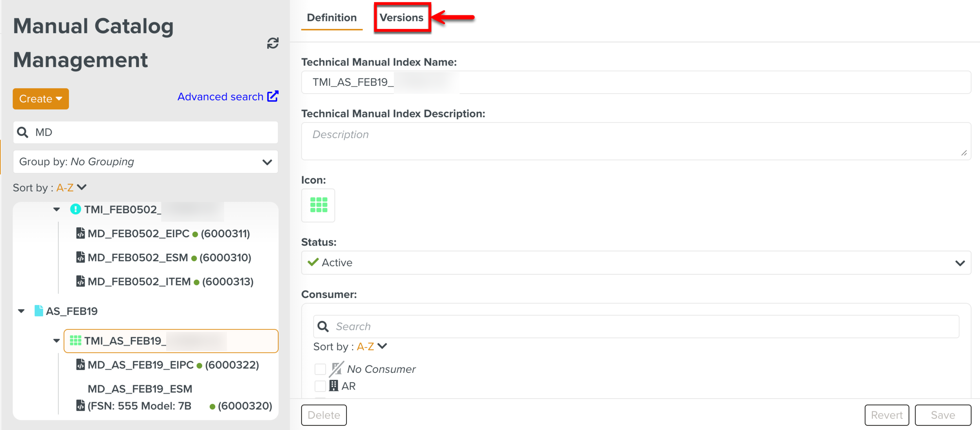This screenshot has height=430, width=980.
Task: Check the No Consumer checkbox
Action: click(x=320, y=369)
